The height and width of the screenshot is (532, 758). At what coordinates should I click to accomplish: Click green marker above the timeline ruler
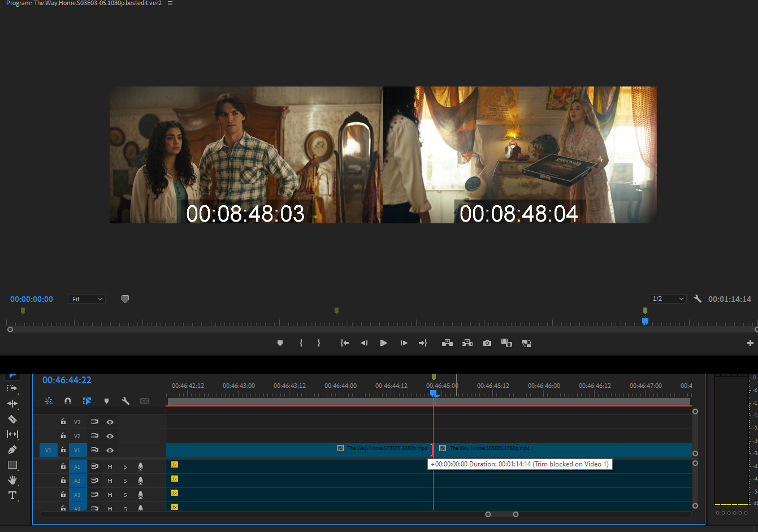[434, 377]
